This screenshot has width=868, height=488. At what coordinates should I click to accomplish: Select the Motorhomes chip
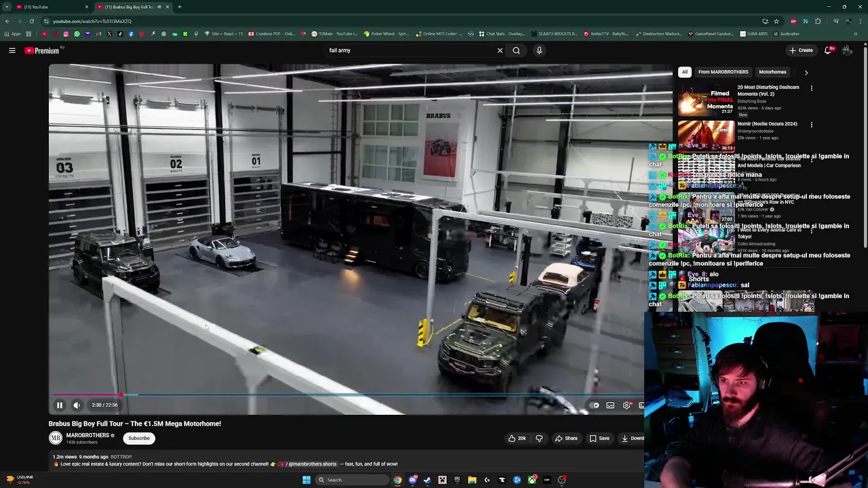(x=772, y=72)
